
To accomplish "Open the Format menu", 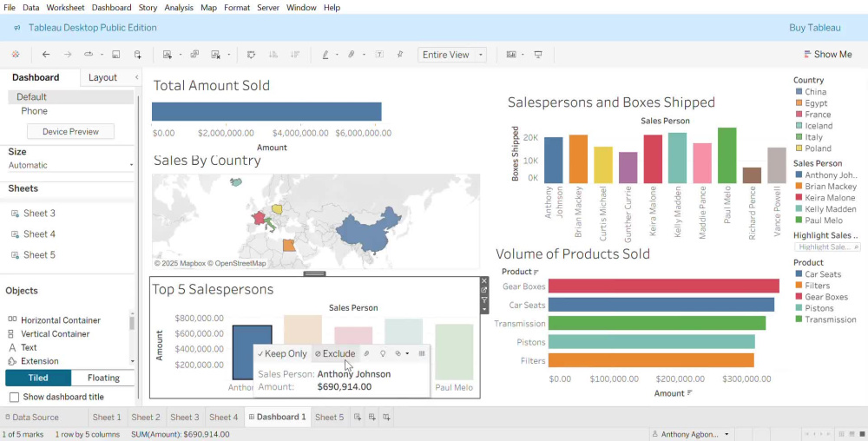I will pos(237,8).
